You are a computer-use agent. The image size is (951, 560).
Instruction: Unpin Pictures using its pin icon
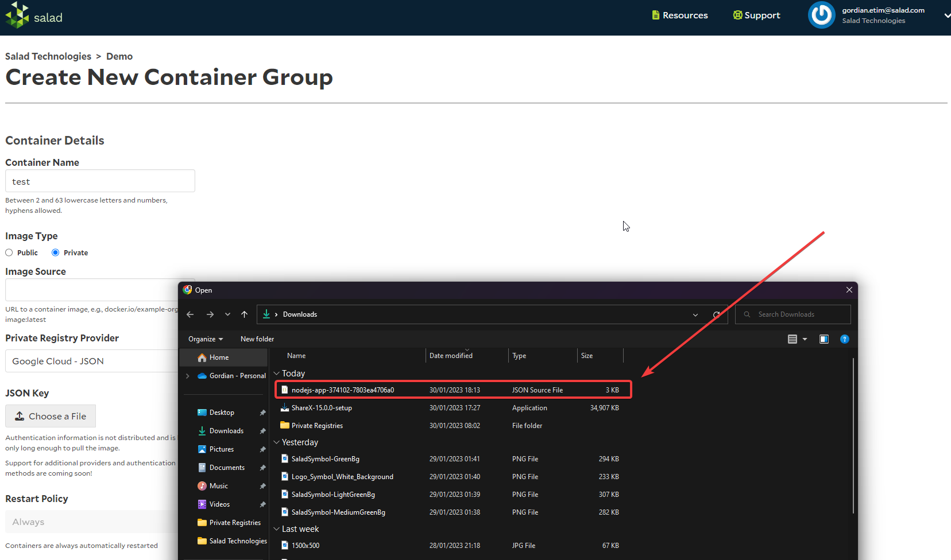262,449
